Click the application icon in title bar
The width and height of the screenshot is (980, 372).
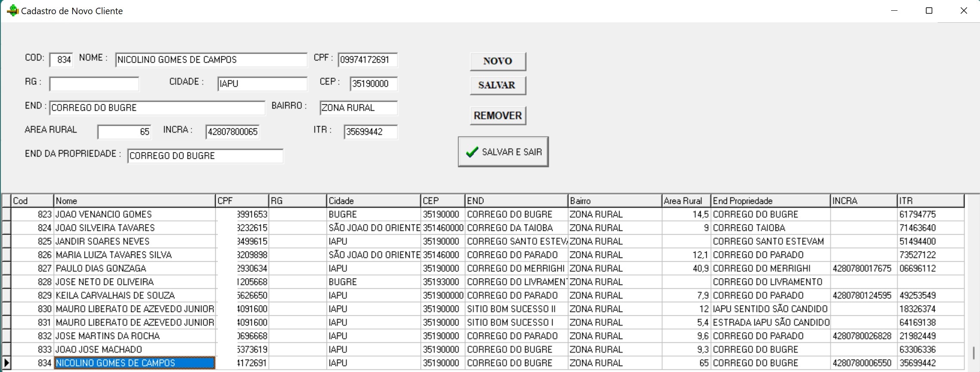point(12,11)
